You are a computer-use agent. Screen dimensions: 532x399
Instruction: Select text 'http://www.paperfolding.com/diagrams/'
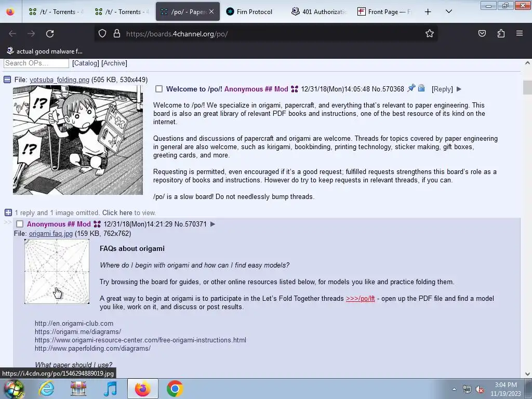92,349
